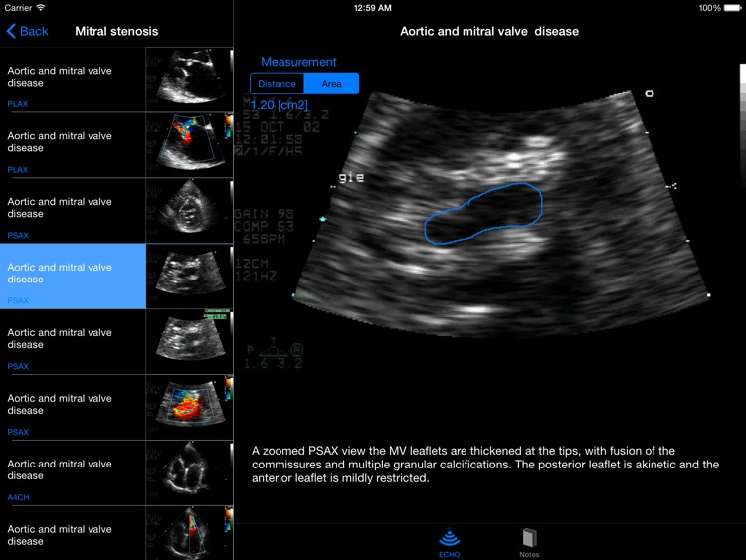The height and width of the screenshot is (560, 746).
Task: Open PSAX thumbnail with green marker
Action: [189, 341]
